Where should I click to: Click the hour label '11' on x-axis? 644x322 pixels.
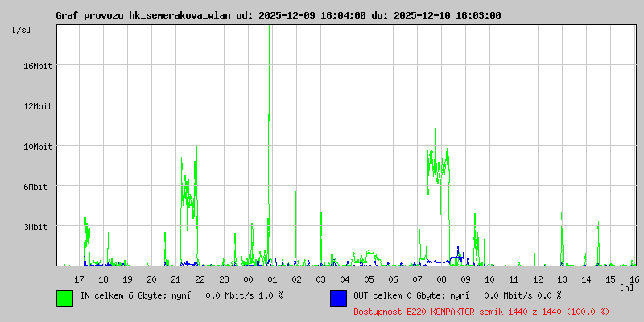(514, 279)
